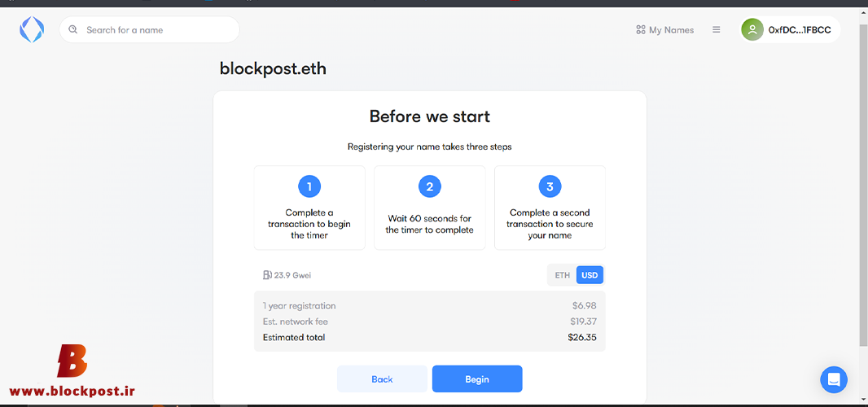The width and height of the screenshot is (868, 407).
Task: Click the gas pump icon
Action: pyautogui.click(x=267, y=274)
